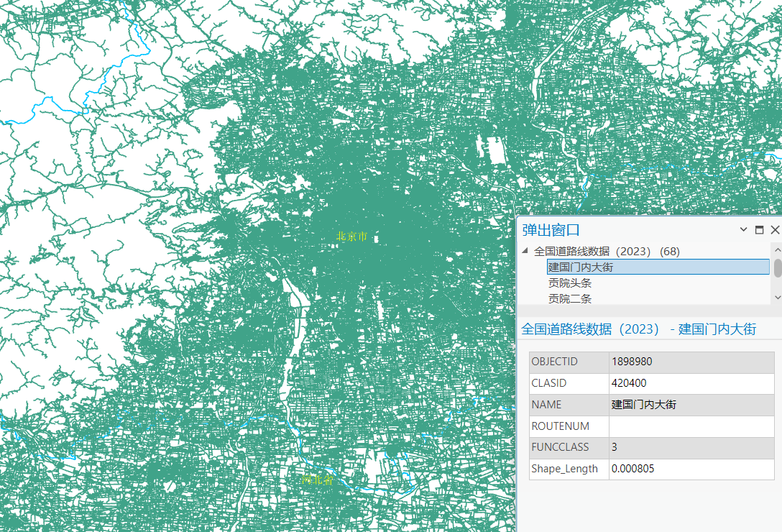Close the 弹出窗口 pop-up panel
The height and width of the screenshot is (532, 782).
coord(775,229)
